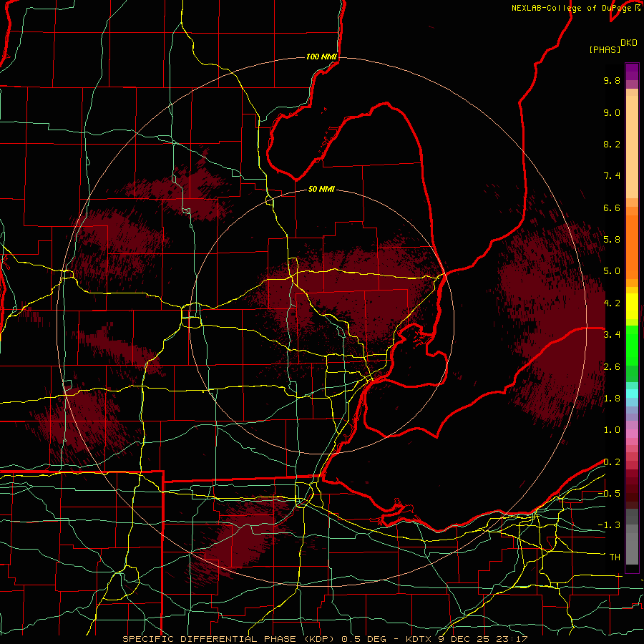Click the -0.5 legend value
This screenshot has width=644, height=644.
pos(609,494)
